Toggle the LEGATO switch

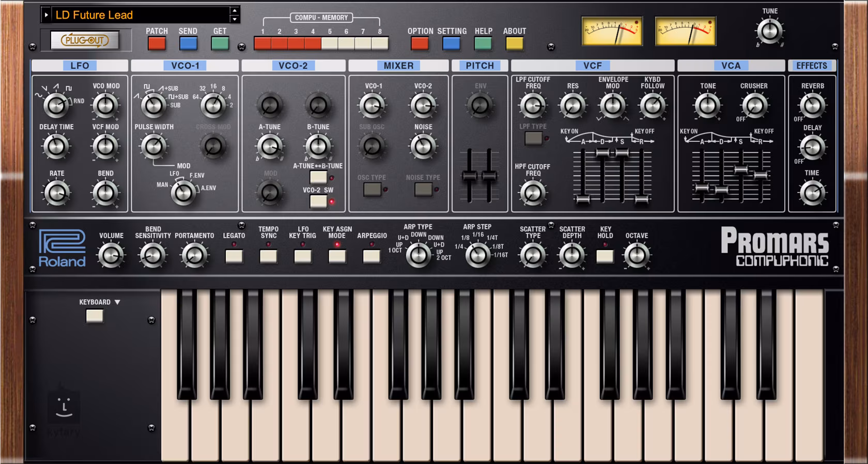234,256
